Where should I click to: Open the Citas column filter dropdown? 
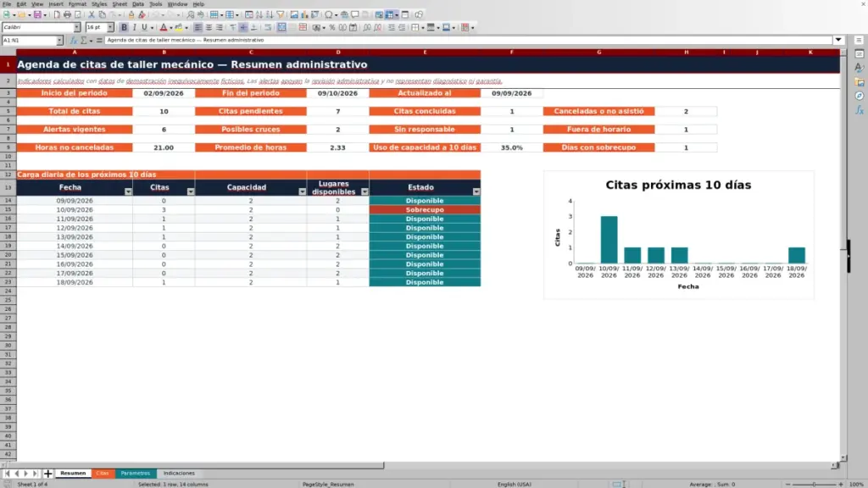click(x=191, y=191)
